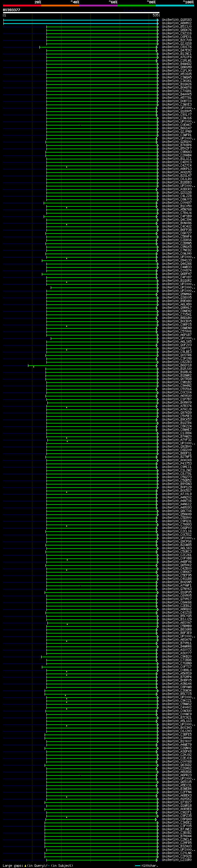Open the UniRef100_C8JT91 entry

point(176,474)
